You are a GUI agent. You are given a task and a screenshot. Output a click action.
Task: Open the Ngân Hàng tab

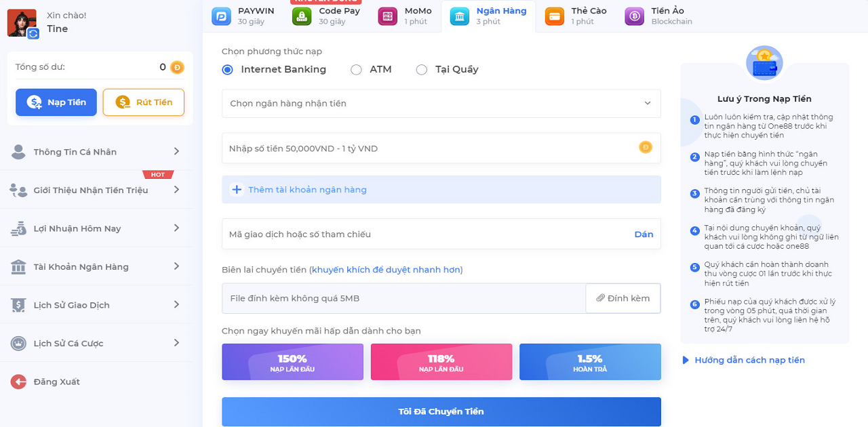(x=487, y=16)
